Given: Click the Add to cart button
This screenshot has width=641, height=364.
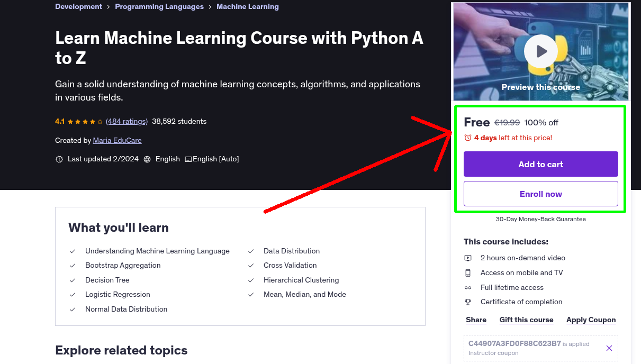Looking at the screenshot, I should (x=540, y=164).
